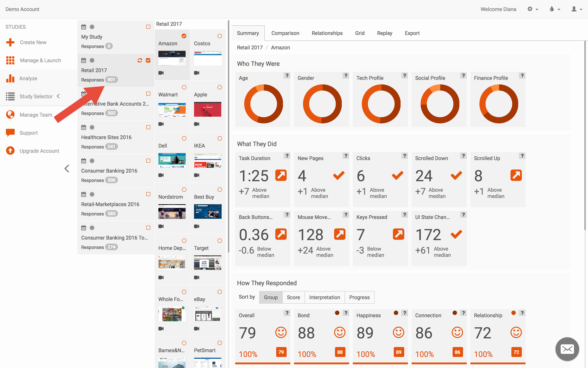The image size is (588, 368).
Task: Open the Grid tab
Action: coord(360,33)
